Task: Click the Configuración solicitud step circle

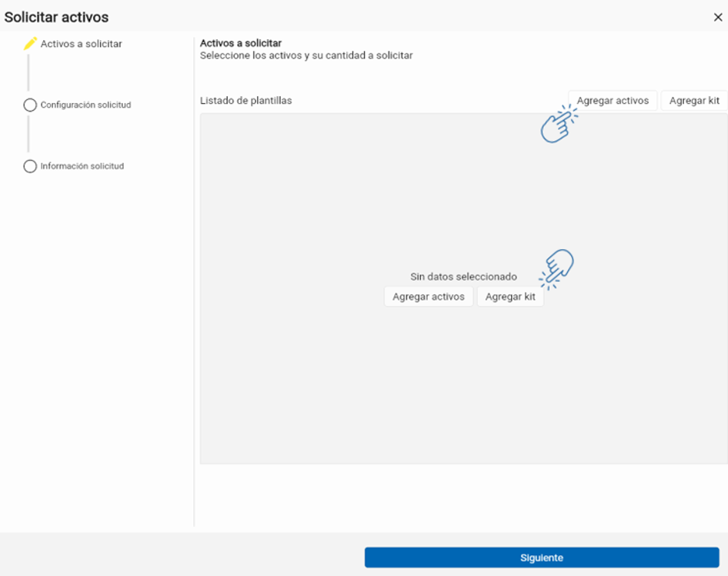Action: click(30, 105)
